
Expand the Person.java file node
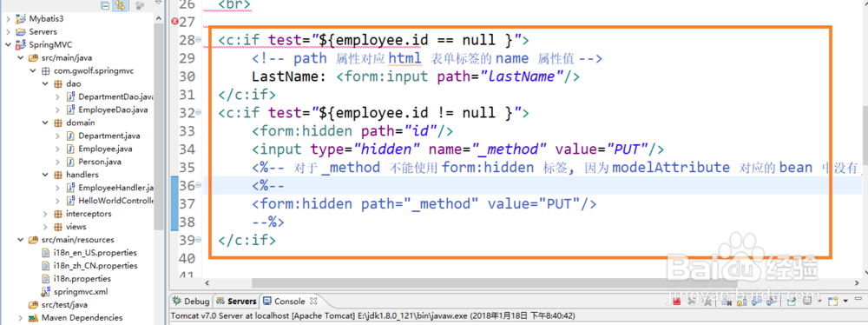(x=58, y=162)
